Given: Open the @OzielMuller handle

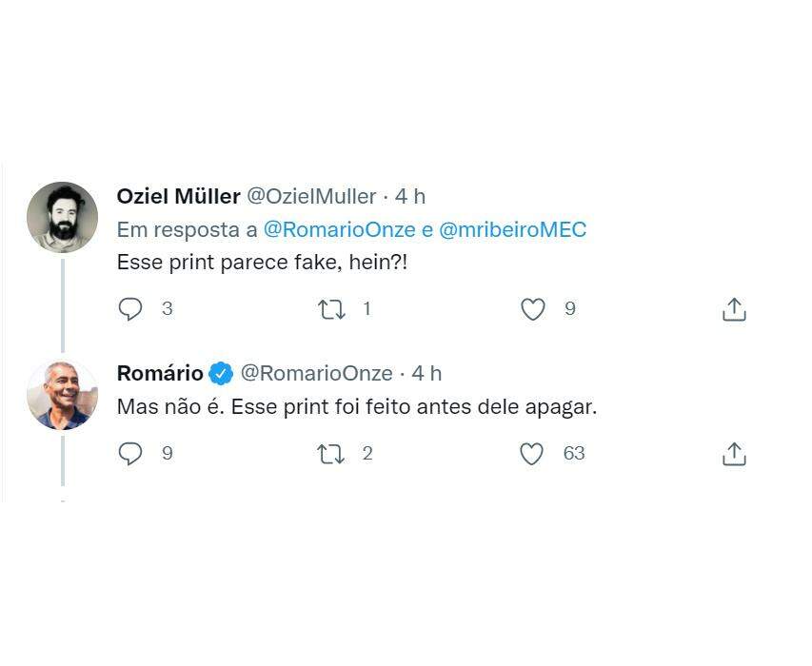Looking at the screenshot, I should (x=311, y=196).
